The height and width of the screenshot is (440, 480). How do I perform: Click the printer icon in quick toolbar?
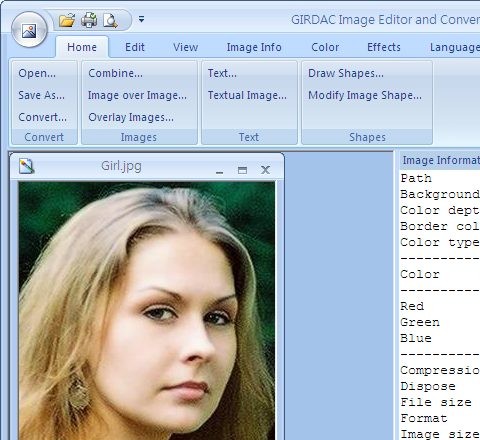tap(89, 20)
